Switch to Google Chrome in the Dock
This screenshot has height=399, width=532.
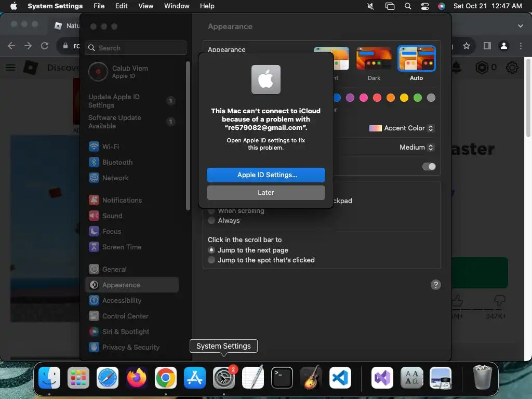coord(166,378)
